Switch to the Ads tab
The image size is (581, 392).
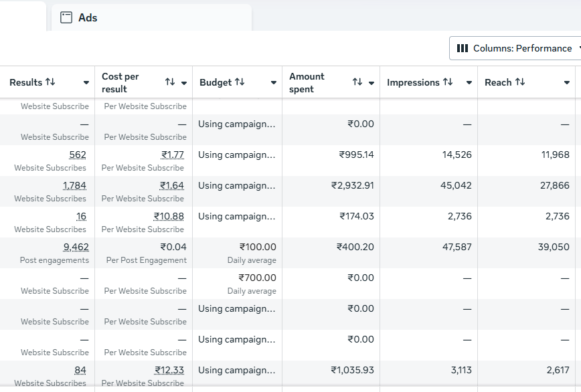(x=87, y=17)
